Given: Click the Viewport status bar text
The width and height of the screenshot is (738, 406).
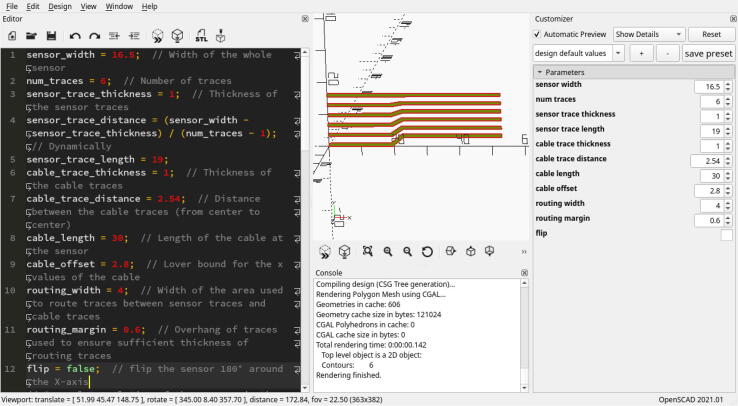Looking at the screenshot, I should pos(192,400).
